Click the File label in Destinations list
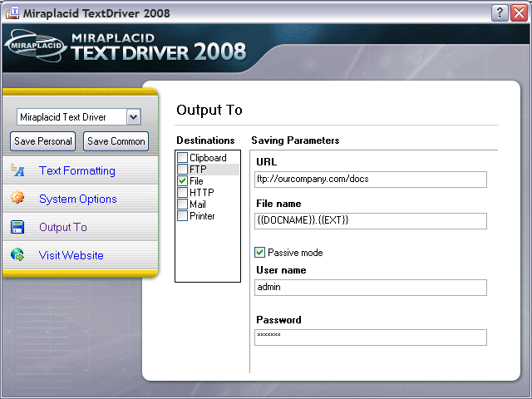 [196, 181]
